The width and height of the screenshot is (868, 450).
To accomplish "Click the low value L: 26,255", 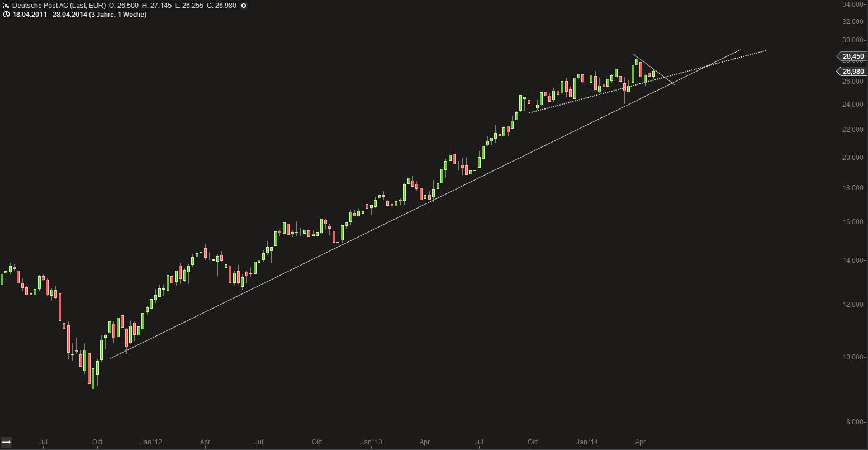I will [189, 6].
